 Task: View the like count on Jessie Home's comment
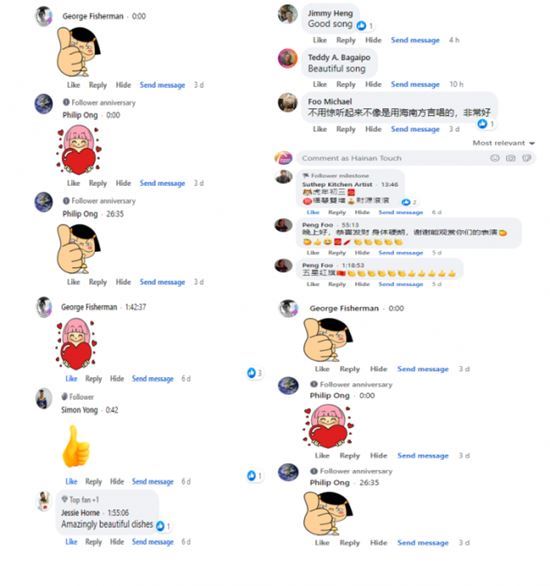click(163, 526)
